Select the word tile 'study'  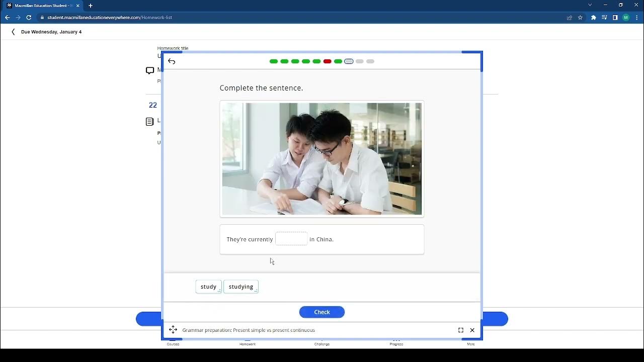click(x=208, y=287)
